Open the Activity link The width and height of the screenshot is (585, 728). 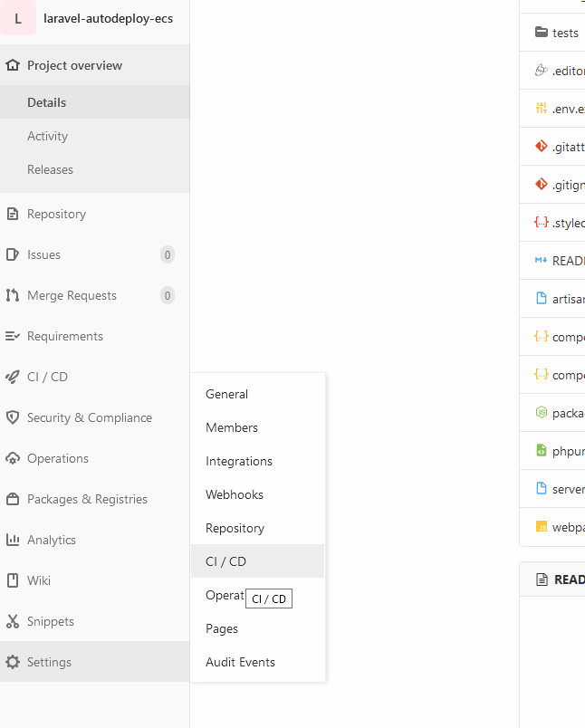[47, 136]
